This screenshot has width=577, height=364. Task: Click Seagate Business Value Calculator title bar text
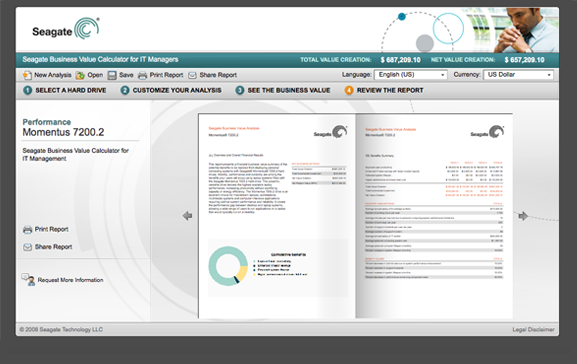(x=100, y=59)
